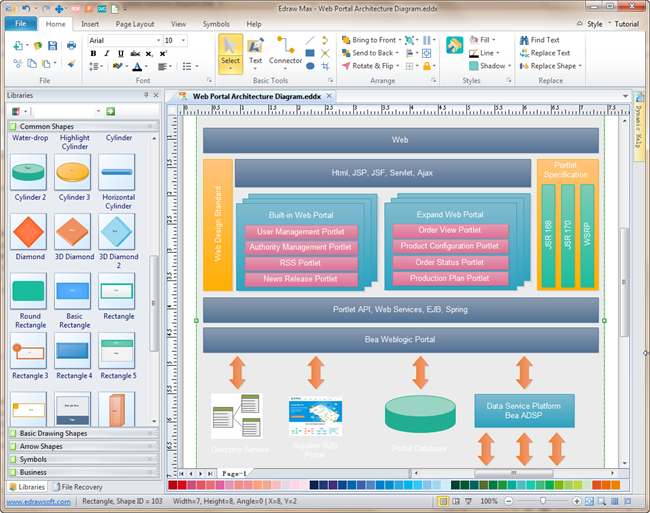Toggle bold formatting

coord(93,54)
